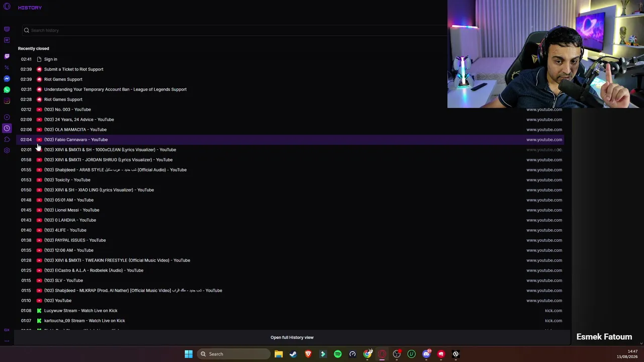The width and height of the screenshot is (644, 362).
Task: Open Spotify from the taskbar
Action: click(x=338, y=354)
